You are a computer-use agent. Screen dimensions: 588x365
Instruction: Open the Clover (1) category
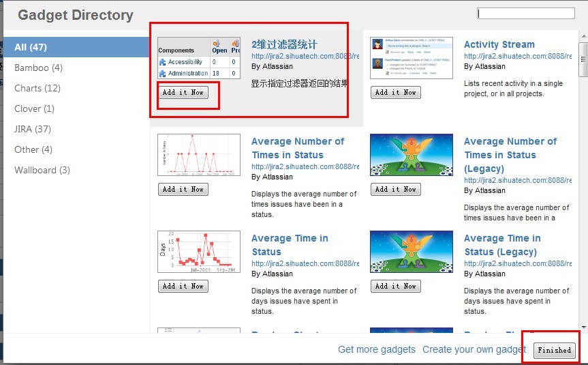[34, 108]
